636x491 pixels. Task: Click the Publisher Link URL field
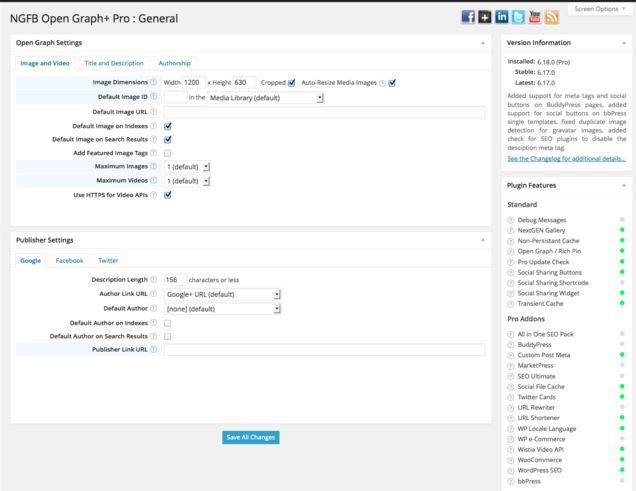coord(324,349)
